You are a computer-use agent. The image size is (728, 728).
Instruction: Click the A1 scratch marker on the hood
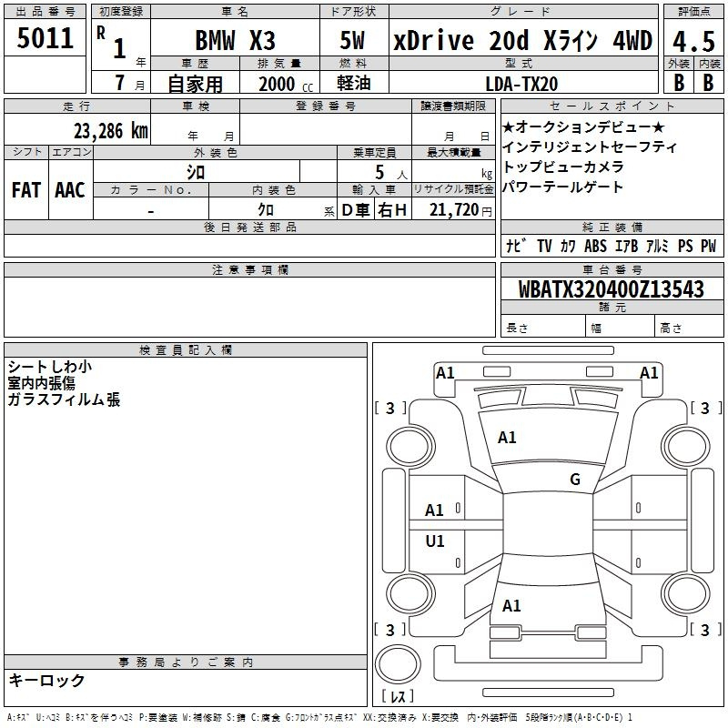tap(507, 438)
